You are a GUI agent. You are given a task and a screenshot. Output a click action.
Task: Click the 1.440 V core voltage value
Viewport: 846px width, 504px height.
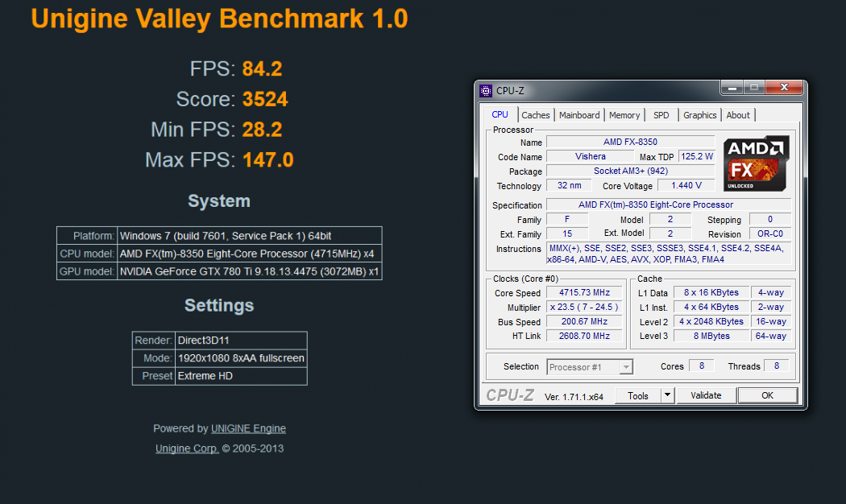686,185
